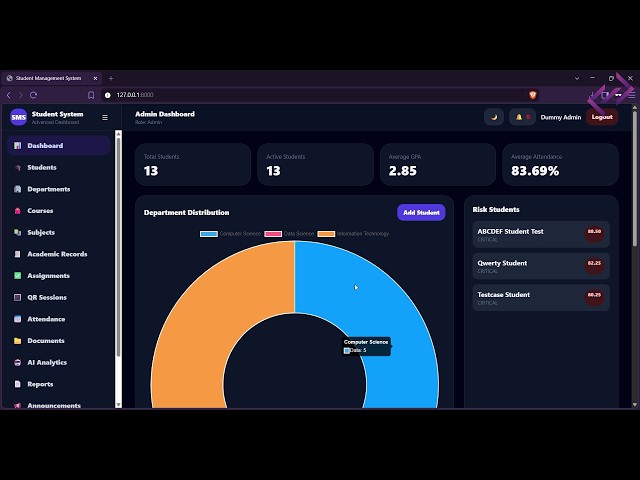Open Subjects from the sidebar
This screenshot has width=640, height=480.
[58, 232]
